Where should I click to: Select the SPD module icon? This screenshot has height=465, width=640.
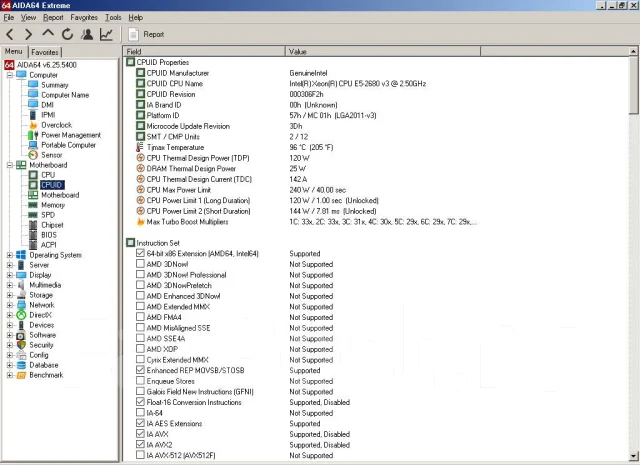(x=33, y=215)
